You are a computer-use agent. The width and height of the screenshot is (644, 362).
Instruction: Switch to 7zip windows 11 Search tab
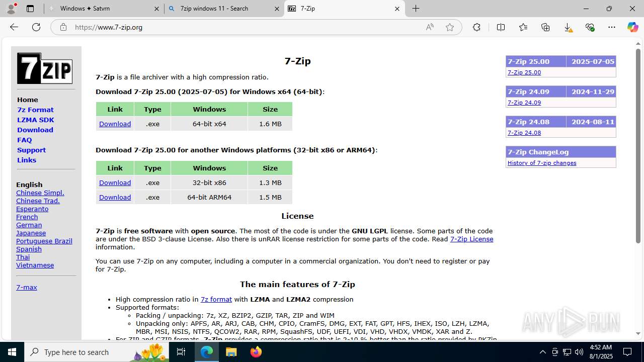(x=224, y=9)
